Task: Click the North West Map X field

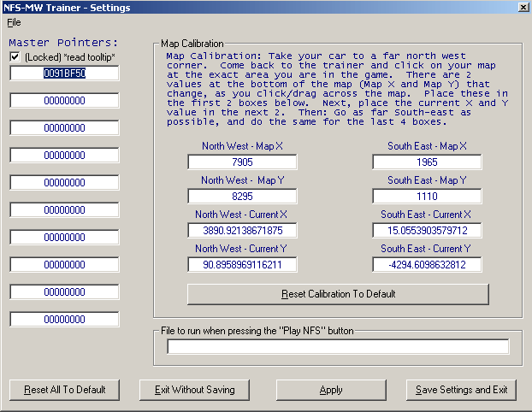Action: (x=242, y=162)
